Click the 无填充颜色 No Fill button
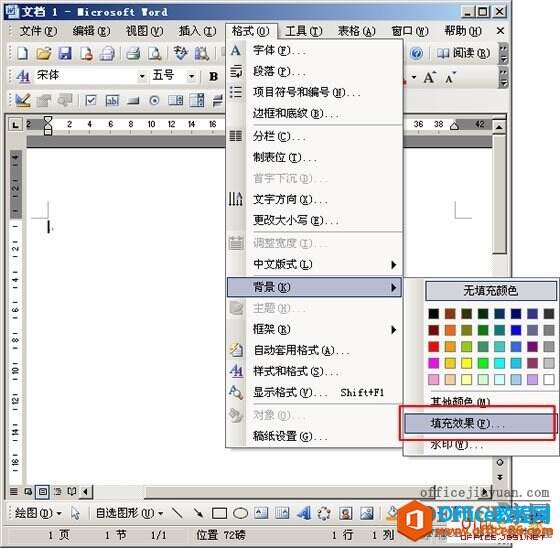 tap(491, 291)
